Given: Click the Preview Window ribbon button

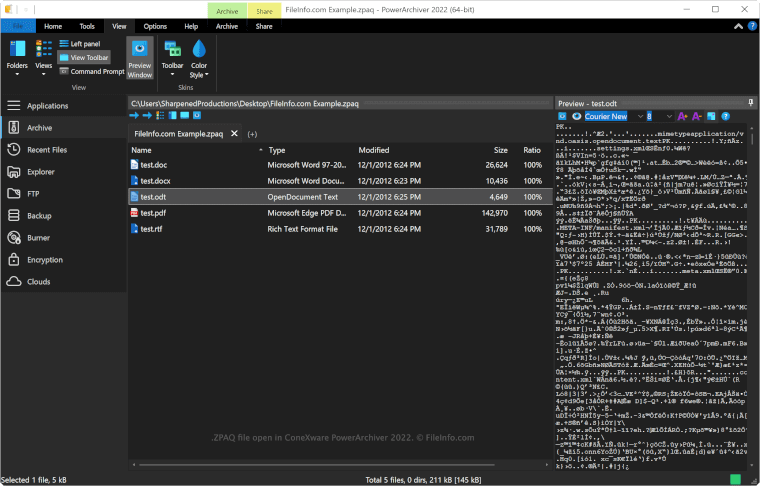Looking at the screenshot, I should (x=140, y=59).
